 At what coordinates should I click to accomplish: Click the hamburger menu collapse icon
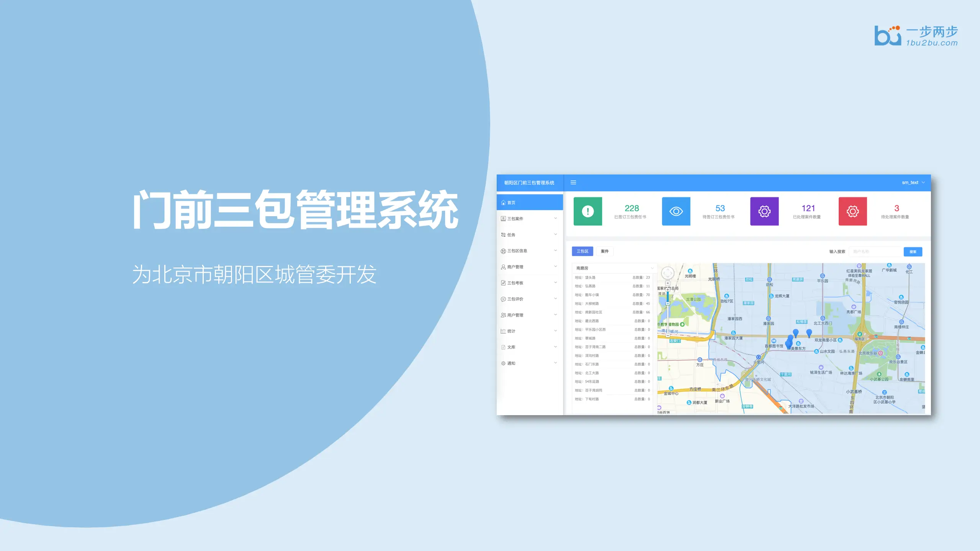(x=573, y=183)
